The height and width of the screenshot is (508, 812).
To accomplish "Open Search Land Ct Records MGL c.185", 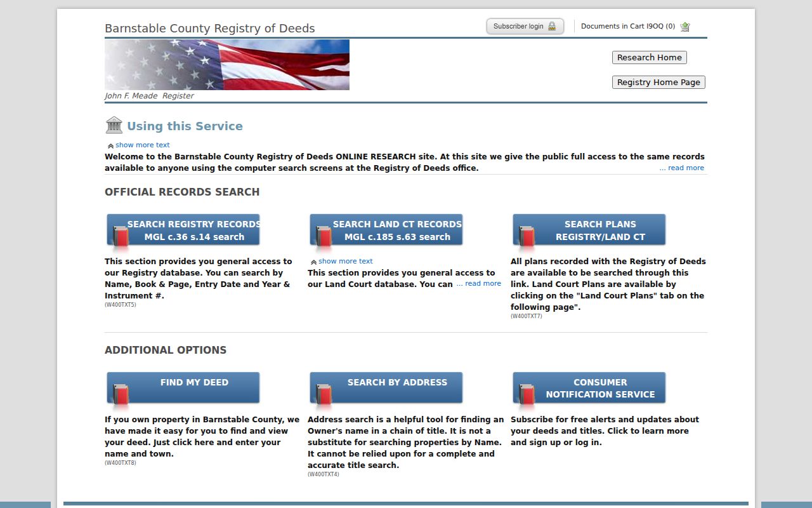I will coord(386,230).
